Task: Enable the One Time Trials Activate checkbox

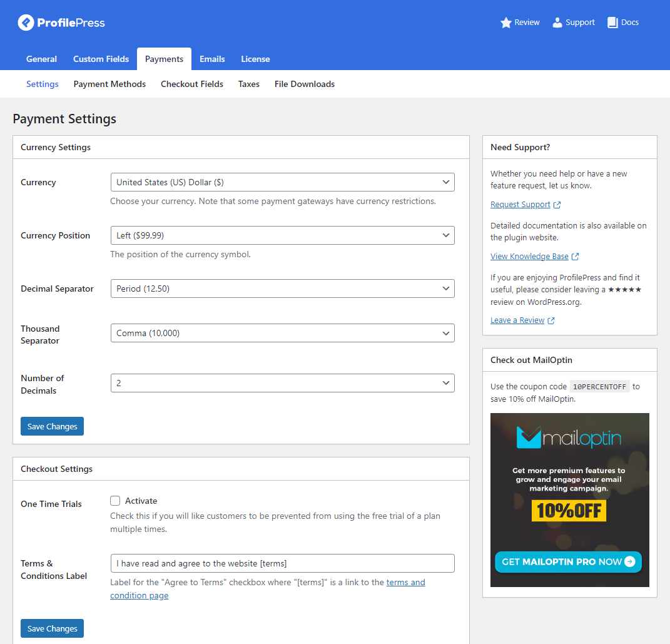Action: point(115,501)
